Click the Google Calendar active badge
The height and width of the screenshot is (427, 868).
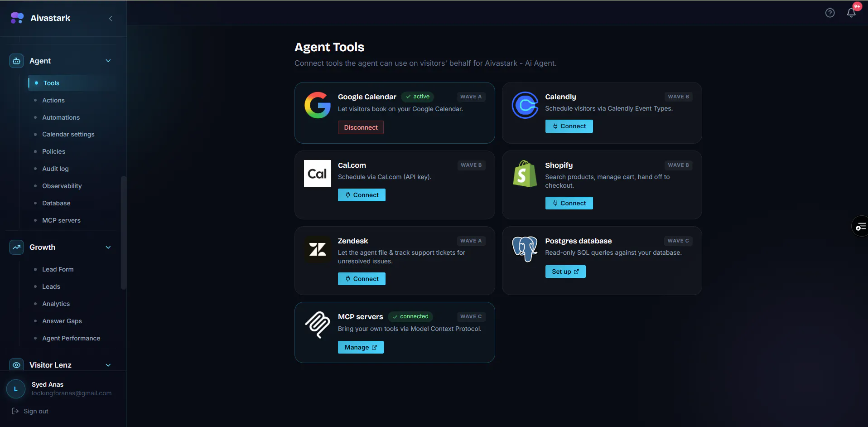(x=418, y=97)
